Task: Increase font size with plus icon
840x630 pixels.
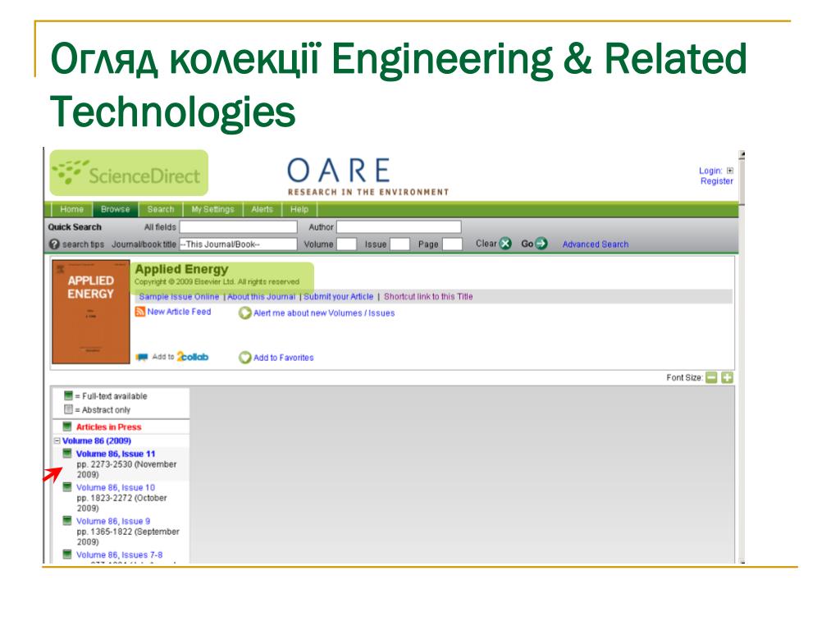Action: 727,377
